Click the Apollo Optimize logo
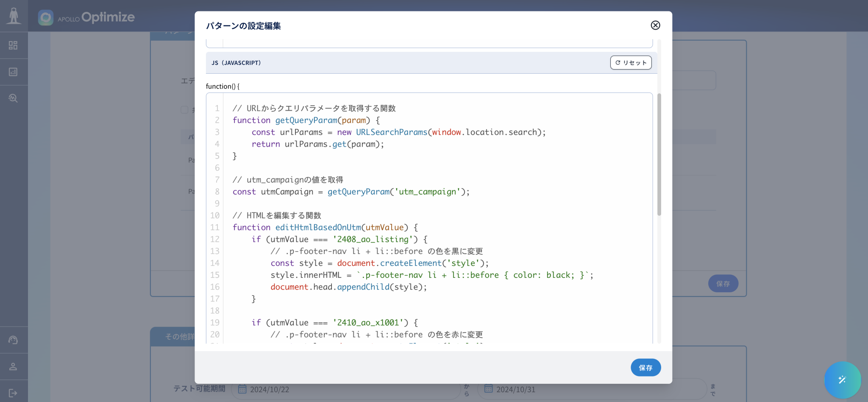Screen dimensions: 868x402 (x=87, y=17)
